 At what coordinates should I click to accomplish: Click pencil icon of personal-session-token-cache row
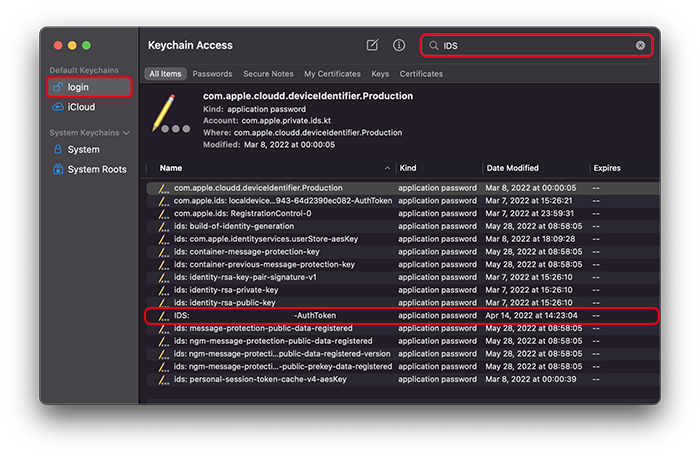[163, 380]
